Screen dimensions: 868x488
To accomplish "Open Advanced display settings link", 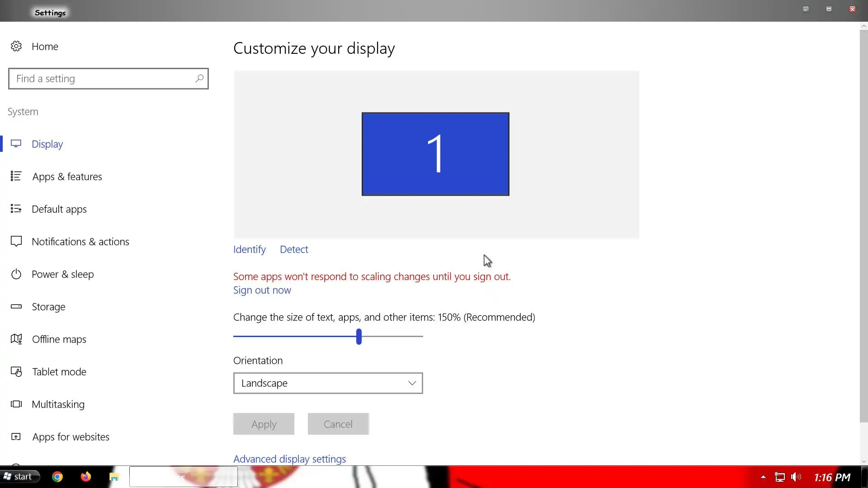I will (x=289, y=459).
